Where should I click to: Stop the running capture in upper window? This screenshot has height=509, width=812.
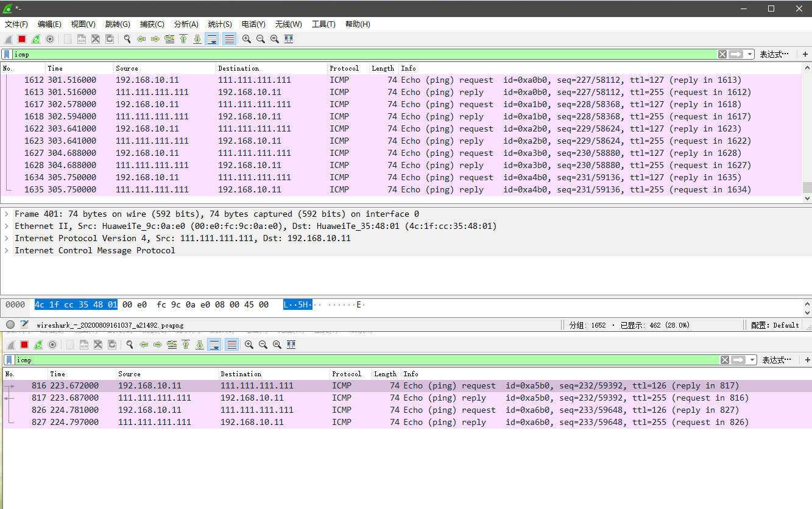click(22, 39)
